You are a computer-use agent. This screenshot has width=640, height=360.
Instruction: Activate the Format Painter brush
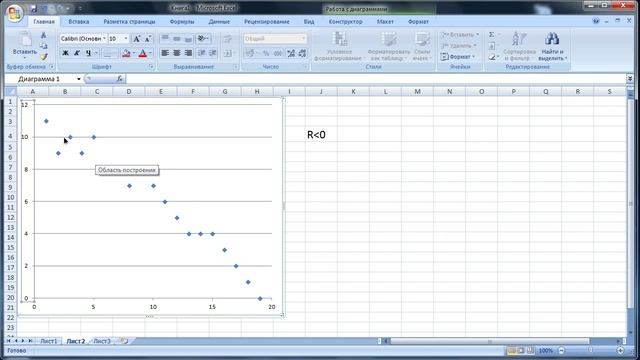(x=43, y=56)
